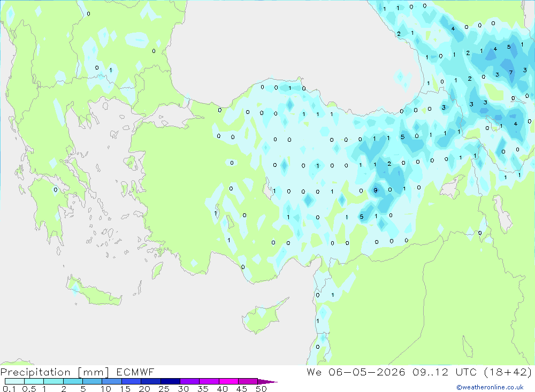The width and height of the screenshot is (535, 392).
Task: Select the 45–50 mm dark magenta legend swatch
Action: [x=248, y=381]
